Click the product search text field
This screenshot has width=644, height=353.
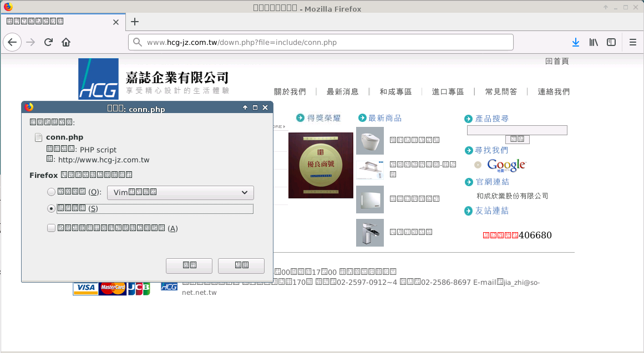[517, 130]
